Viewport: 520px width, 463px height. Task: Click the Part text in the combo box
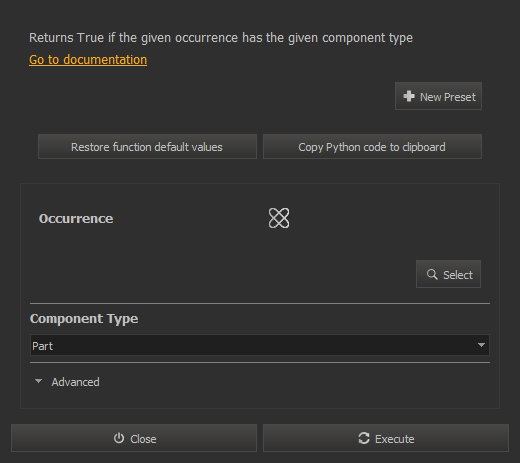point(42,346)
